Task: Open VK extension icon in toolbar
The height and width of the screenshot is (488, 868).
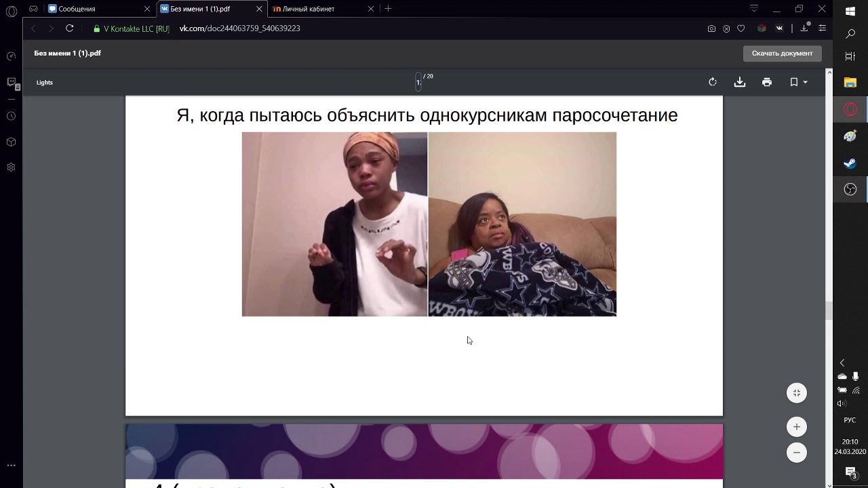Action: coord(779,28)
